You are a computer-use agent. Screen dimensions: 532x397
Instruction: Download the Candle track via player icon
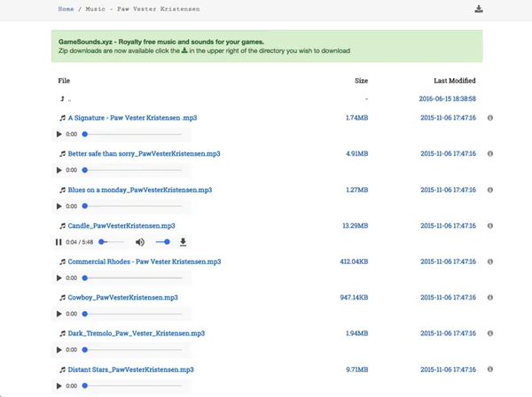184,242
